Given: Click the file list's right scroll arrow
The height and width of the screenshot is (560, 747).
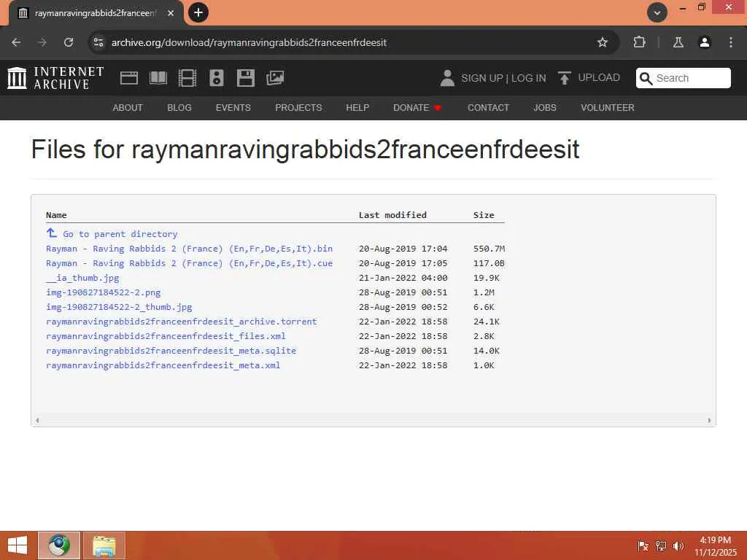Looking at the screenshot, I should click(709, 421).
